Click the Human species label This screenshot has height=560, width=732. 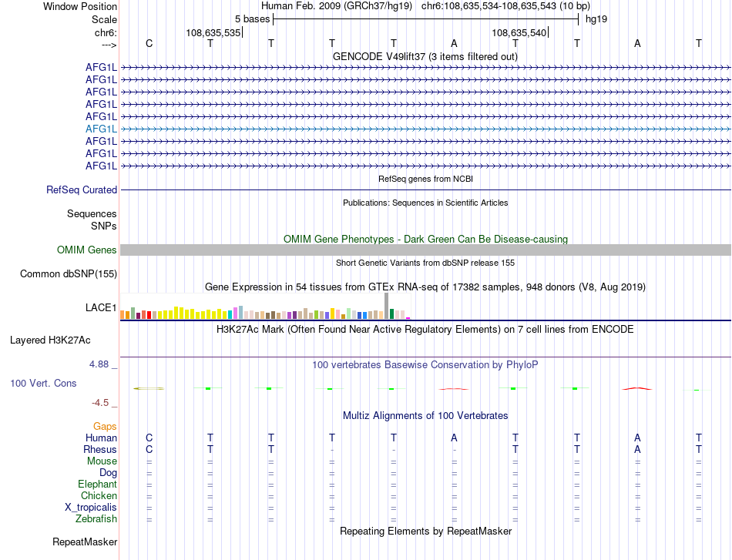coord(101,438)
